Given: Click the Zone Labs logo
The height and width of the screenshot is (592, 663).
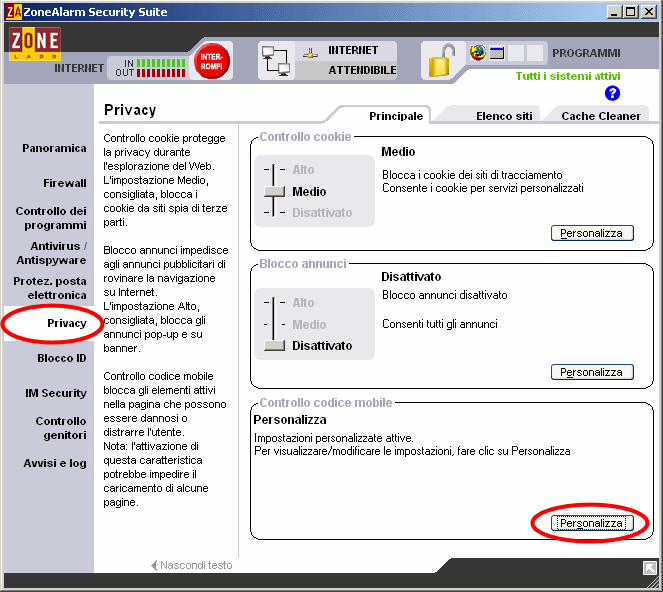Looking at the screenshot, I should tap(35, 45).
